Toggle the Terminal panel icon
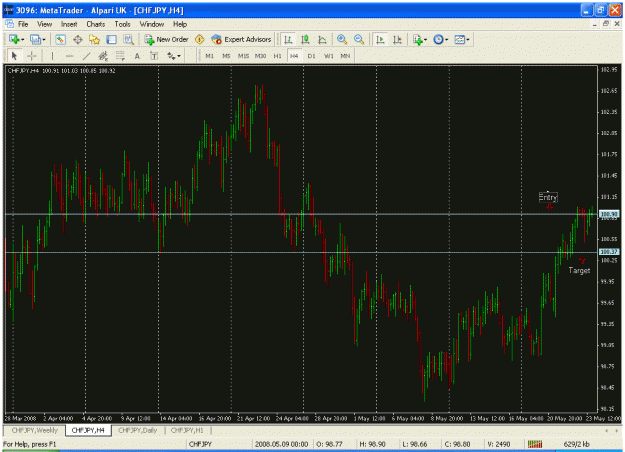 (112, 39)
